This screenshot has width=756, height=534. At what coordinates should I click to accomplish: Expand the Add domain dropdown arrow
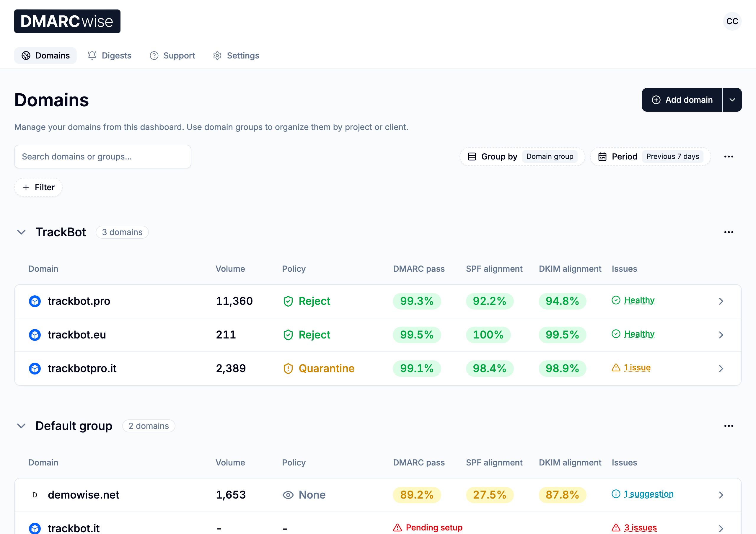point(732,100)
